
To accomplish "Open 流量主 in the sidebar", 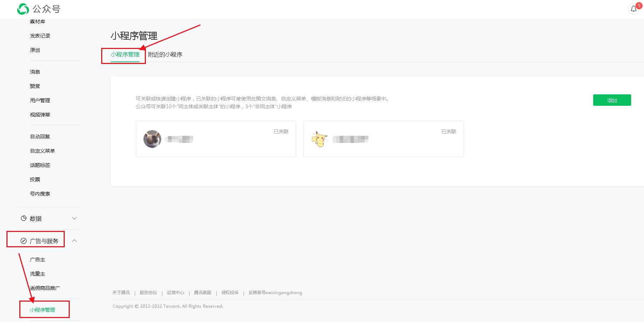I will (x=38, y=274).
